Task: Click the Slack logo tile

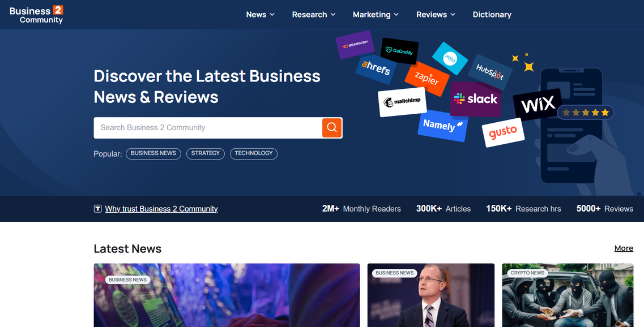Action: [476, 99]
